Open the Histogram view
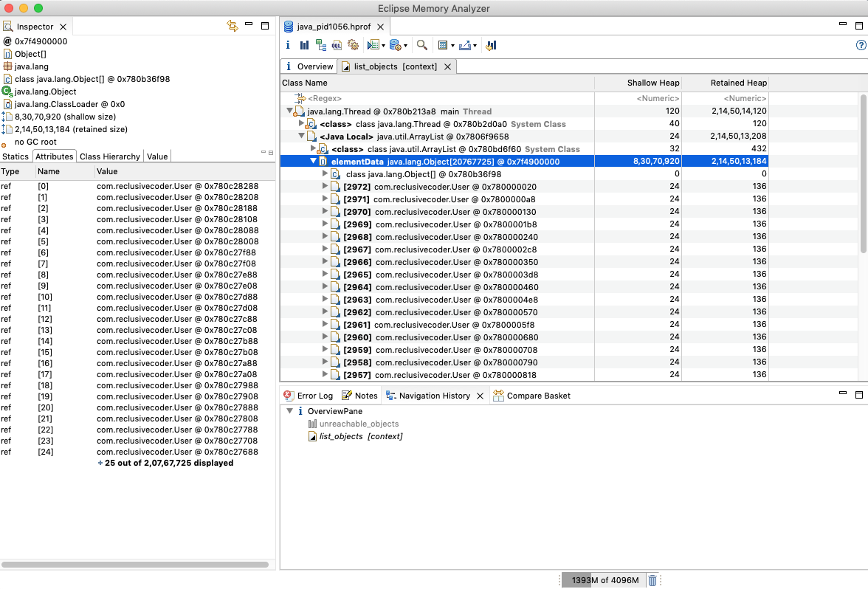The height and width of the screenshot is (589, 868). click(x=304, y=45)
